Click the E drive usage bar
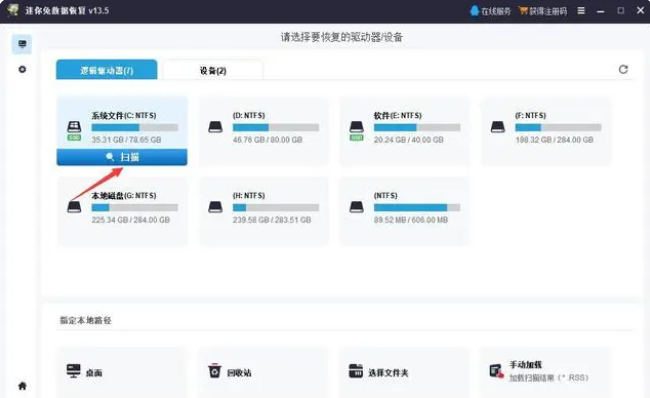650x398 pixels. point(417,127)
